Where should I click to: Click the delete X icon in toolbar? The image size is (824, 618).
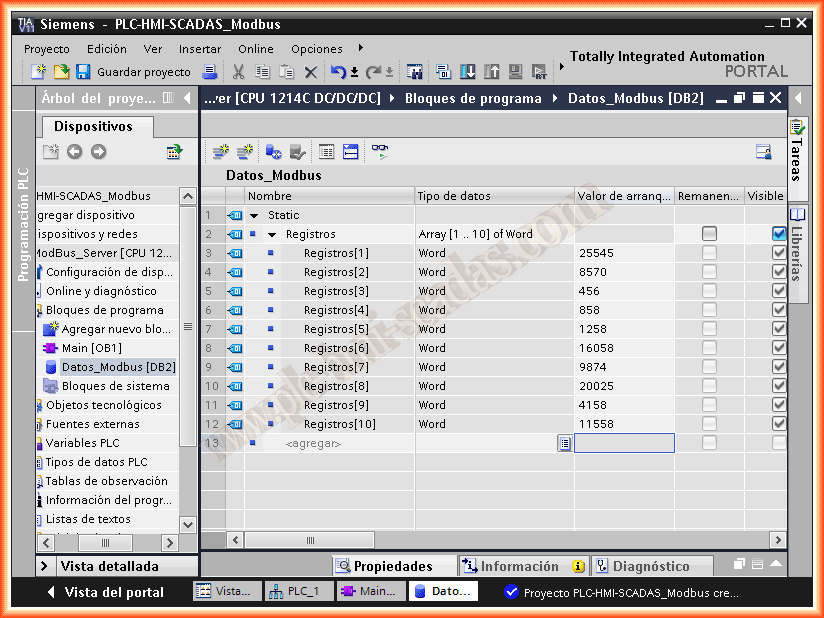click(x=310, y=72)
